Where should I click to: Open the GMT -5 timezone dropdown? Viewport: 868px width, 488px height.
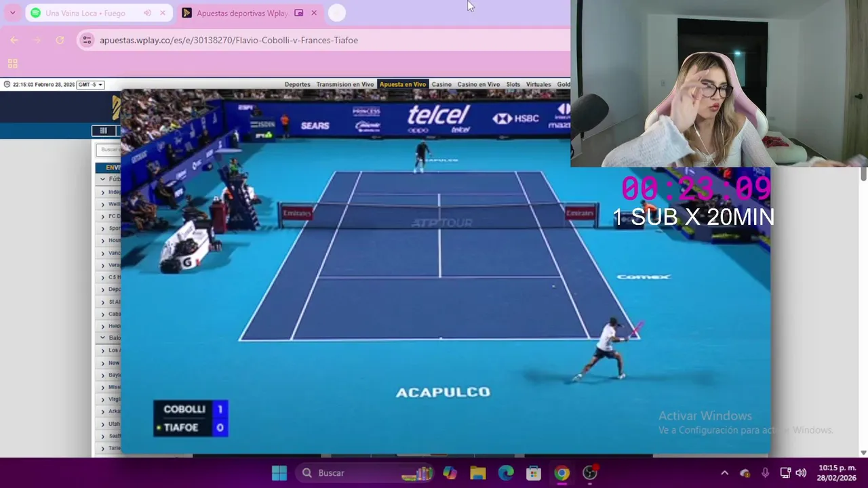pos(90,85)
